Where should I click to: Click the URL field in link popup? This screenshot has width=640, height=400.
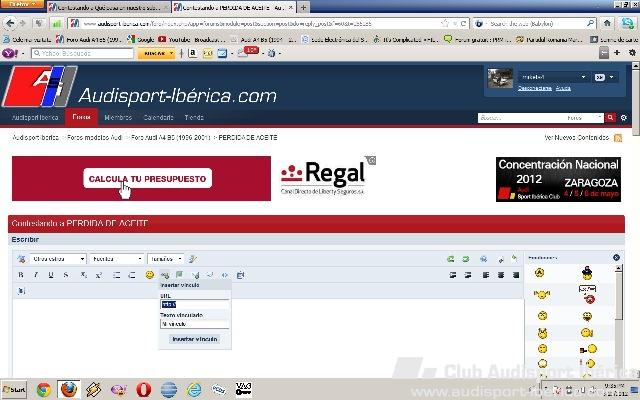[195, 304]
